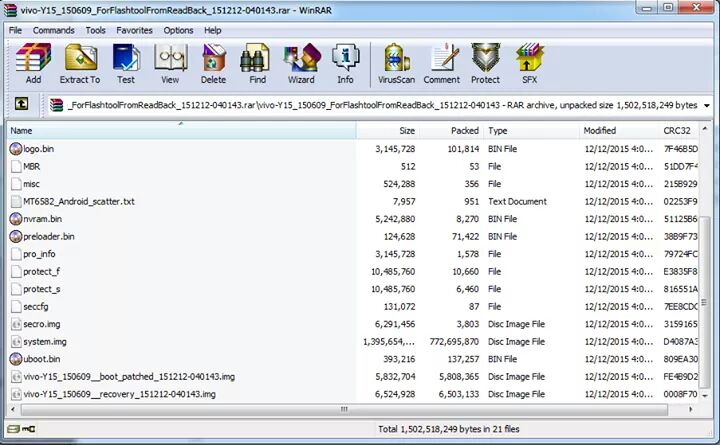
Task: Click the status bar drive icon
Action: click(x=13, y=429)
